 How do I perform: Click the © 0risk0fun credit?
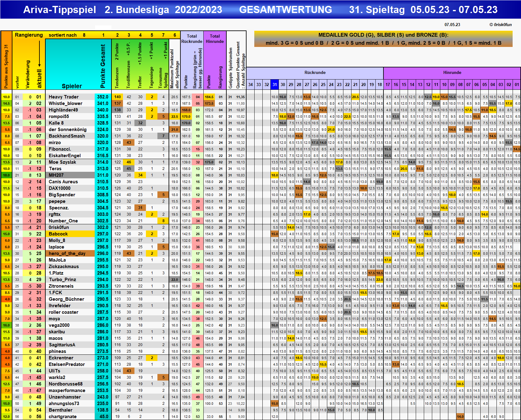pos(501,25)
